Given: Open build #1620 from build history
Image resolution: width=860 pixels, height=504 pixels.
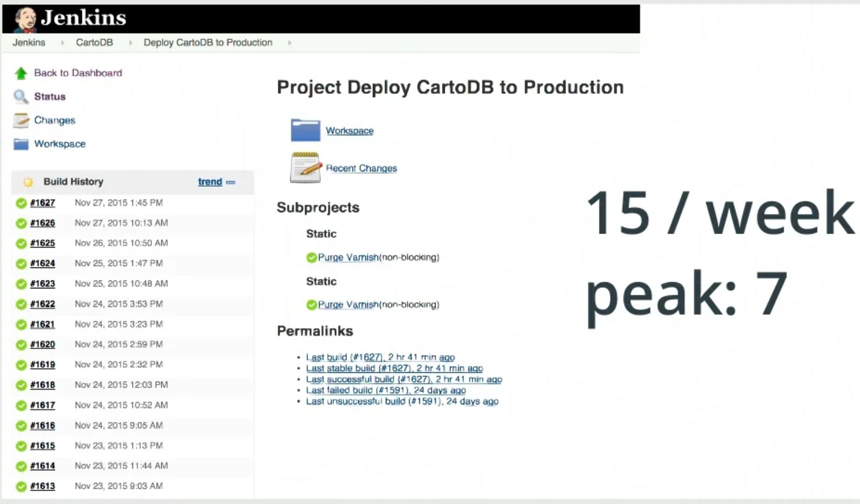Looking at the screenshot, I should click(42, 344).
